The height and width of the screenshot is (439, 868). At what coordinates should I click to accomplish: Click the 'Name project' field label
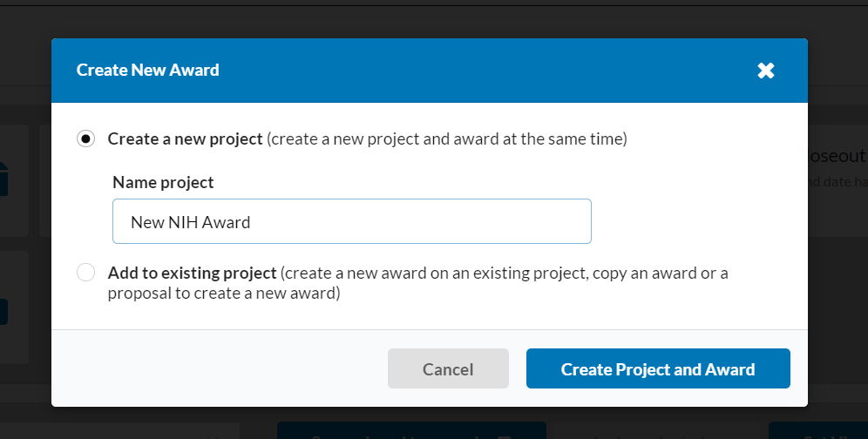163,182
